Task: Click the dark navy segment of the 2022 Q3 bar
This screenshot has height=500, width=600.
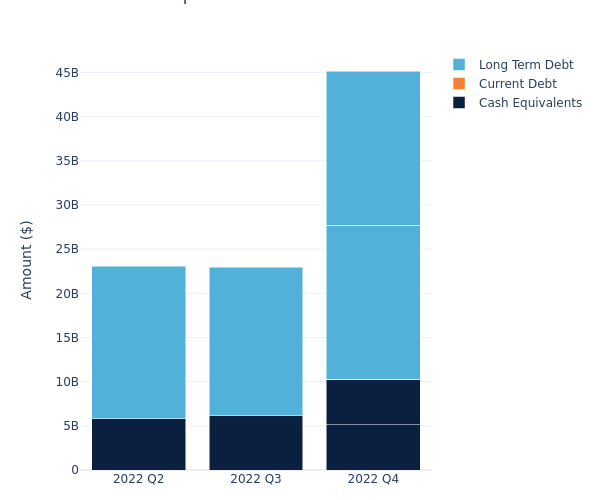Action: click(x=255, y=442)
